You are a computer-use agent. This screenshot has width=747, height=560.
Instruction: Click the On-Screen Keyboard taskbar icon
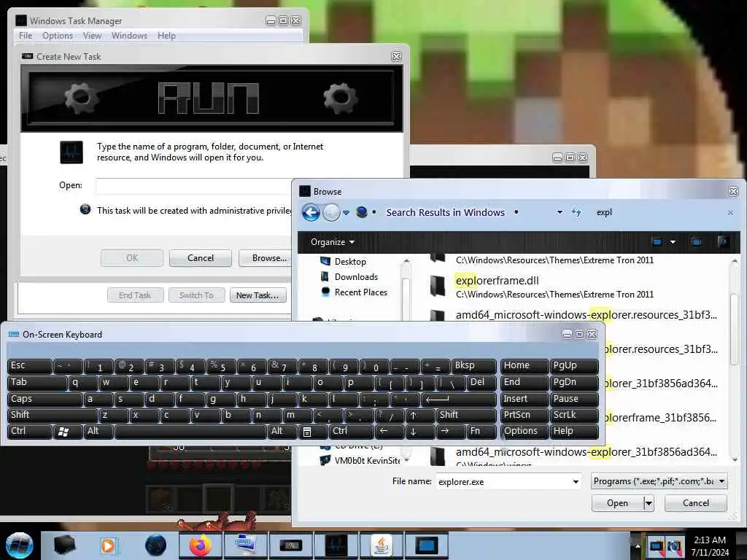246,545
